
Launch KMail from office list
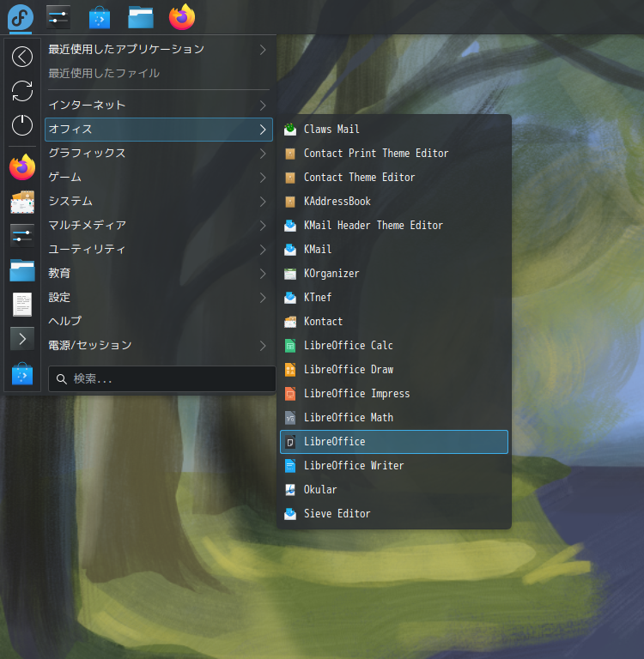point(394,250)
